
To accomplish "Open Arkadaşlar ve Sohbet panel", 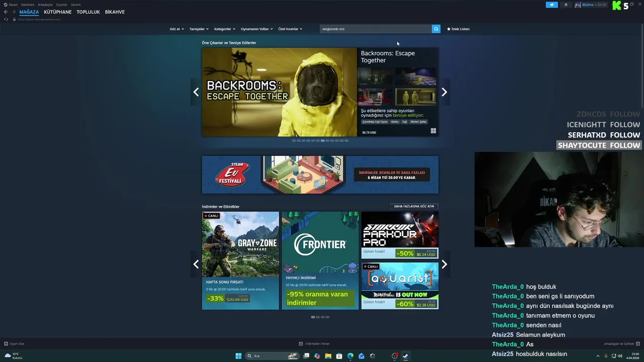I will pos(621,344).
